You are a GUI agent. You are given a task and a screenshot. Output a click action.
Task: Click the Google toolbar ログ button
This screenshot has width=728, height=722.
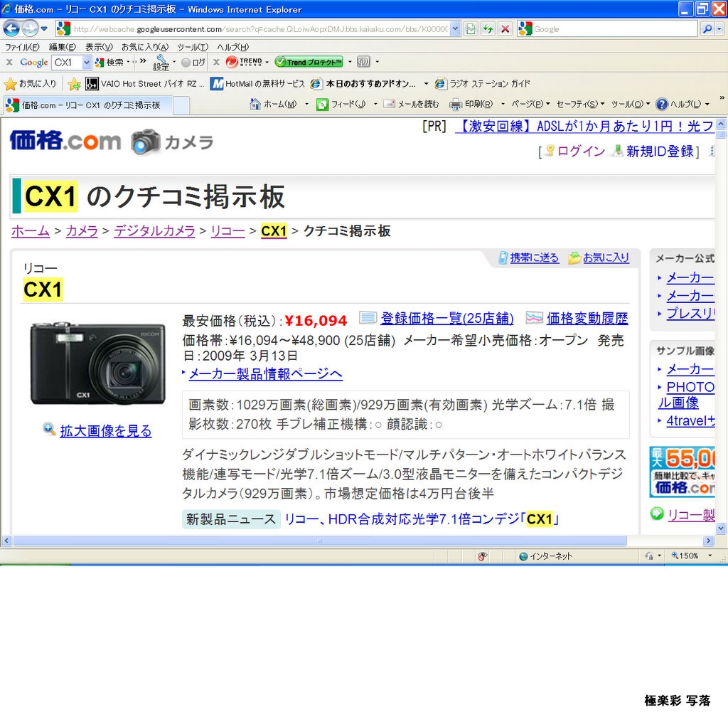click(x=193, y=63)
